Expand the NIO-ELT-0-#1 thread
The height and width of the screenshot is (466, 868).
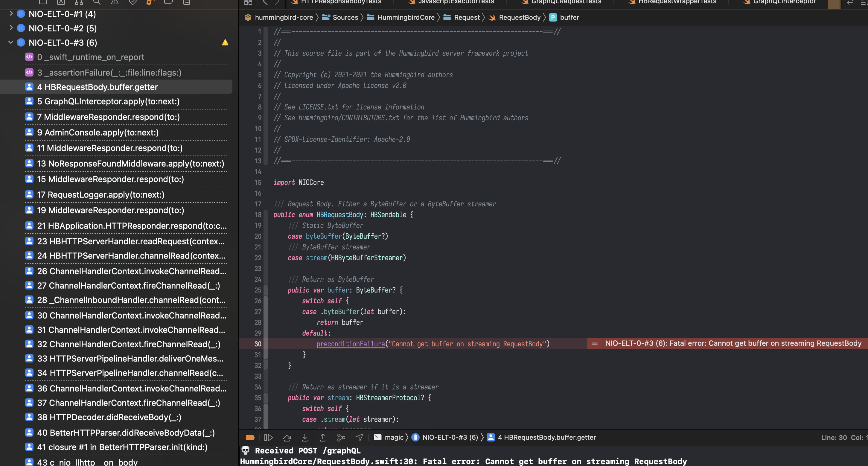(10, 14)
